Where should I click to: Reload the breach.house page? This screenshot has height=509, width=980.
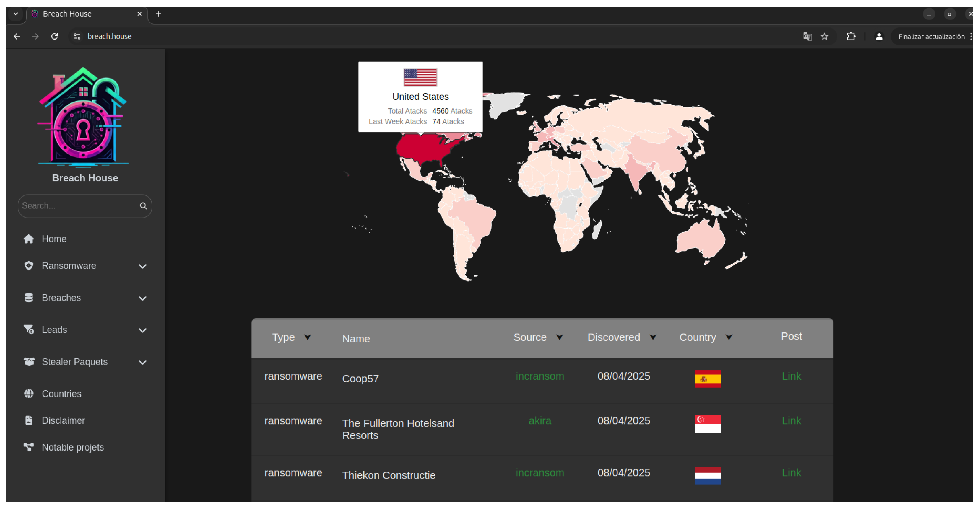click(54, 37)
